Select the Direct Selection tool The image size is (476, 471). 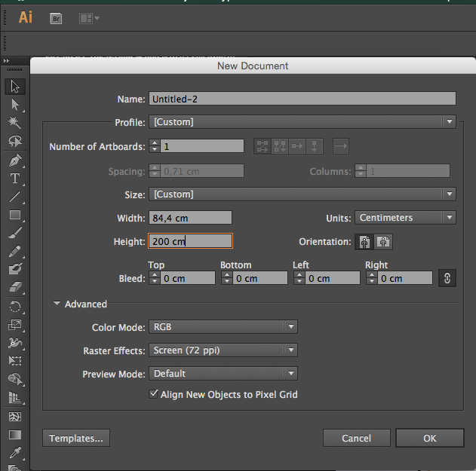pyautogui.click(x=15, y=105)
